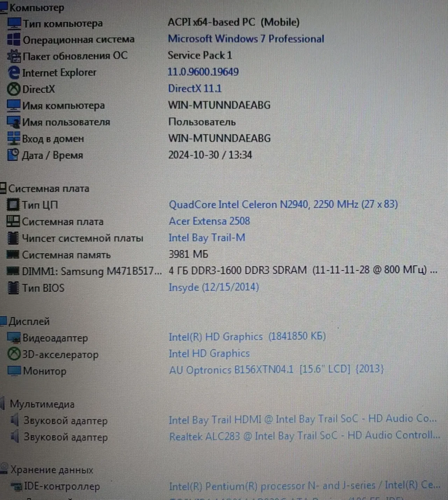Viewport: 448px width, 500px height.
Task: Click the DirectX icon
Action: 13,89
